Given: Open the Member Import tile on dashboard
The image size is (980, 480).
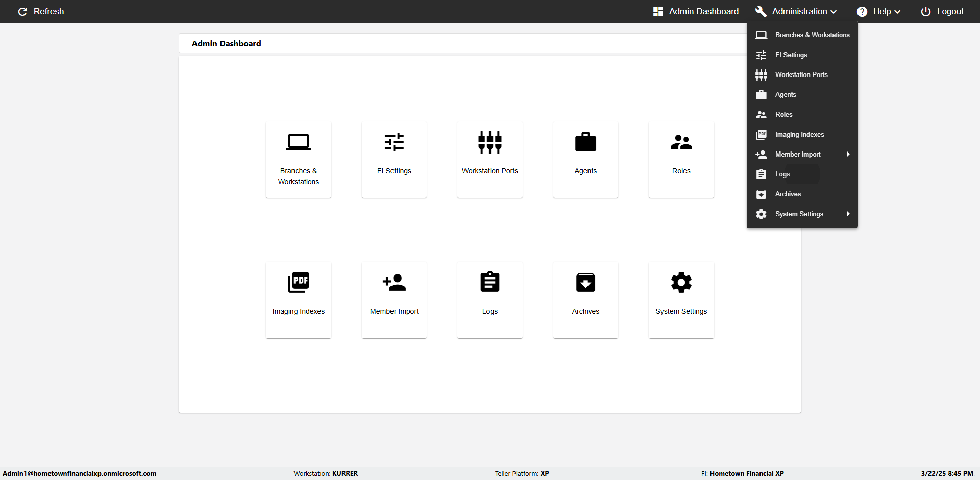Looking at the screenshot, I should click(x=394, y=300).
